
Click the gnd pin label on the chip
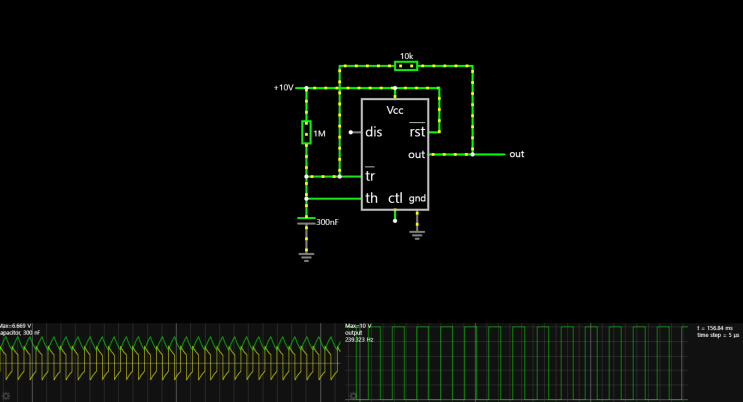click(417, 199)
